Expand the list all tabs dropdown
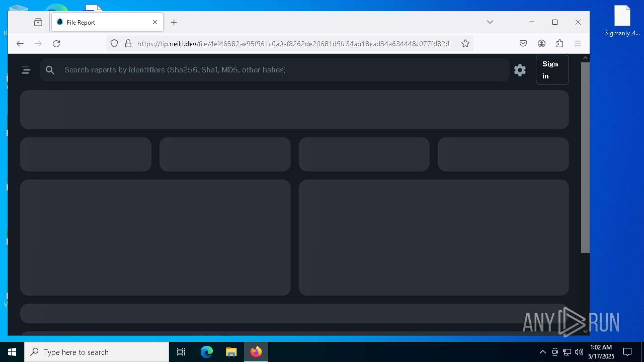The width and height of the screenshot is (644, 362). (x=490, y=22)
